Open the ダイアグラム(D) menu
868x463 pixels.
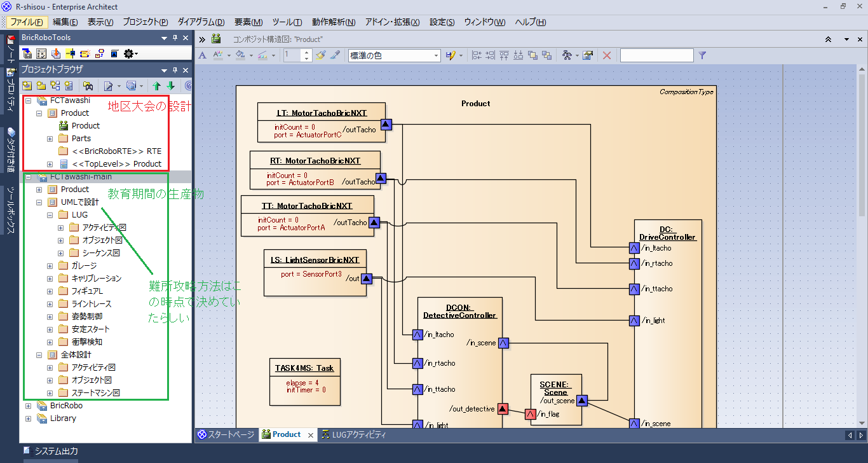click(201, 22)
